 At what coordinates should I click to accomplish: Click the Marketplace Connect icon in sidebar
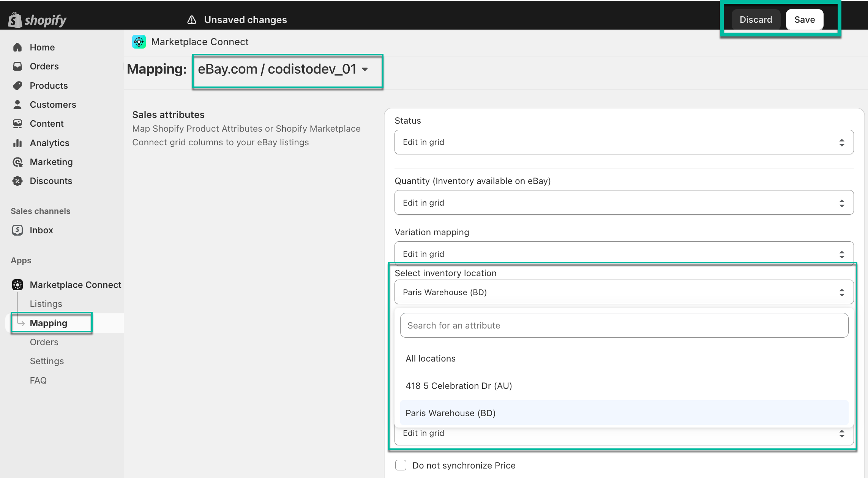[x=17, y=285]
